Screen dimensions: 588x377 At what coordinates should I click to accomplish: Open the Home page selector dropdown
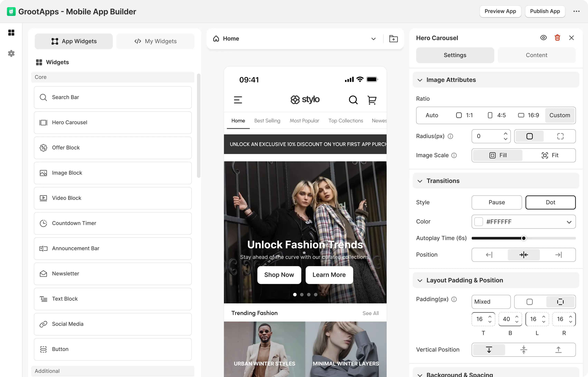pos(373,38)
